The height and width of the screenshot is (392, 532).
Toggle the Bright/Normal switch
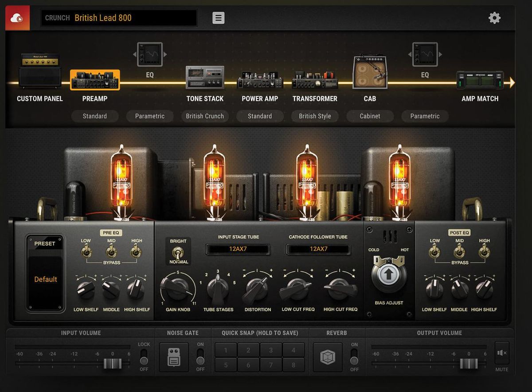click(178, 252)
